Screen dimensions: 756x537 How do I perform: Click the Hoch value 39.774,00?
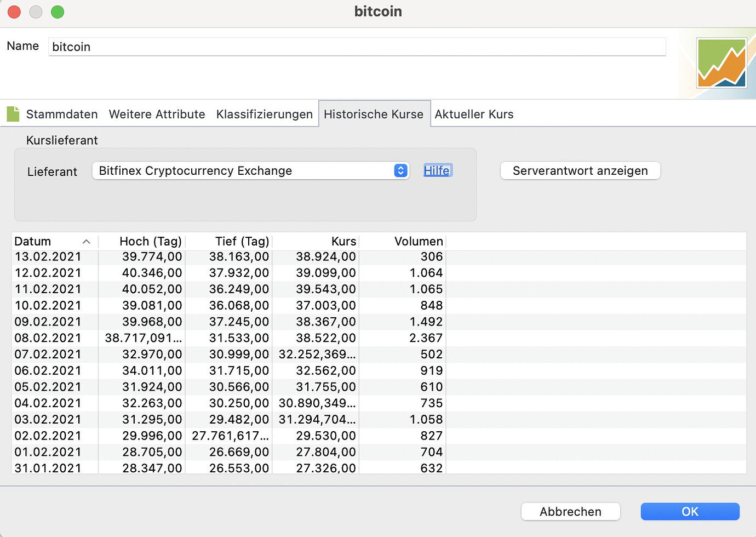coord(152,256)
